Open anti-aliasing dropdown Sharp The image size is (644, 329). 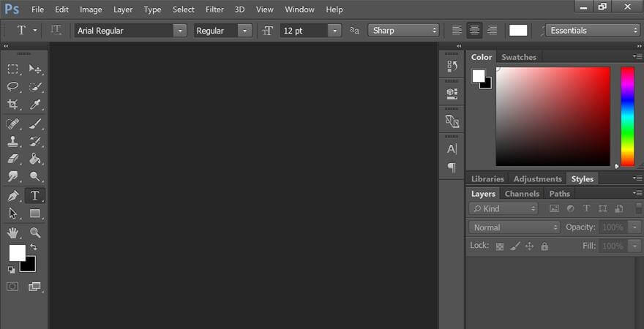[x=403, y=31]
